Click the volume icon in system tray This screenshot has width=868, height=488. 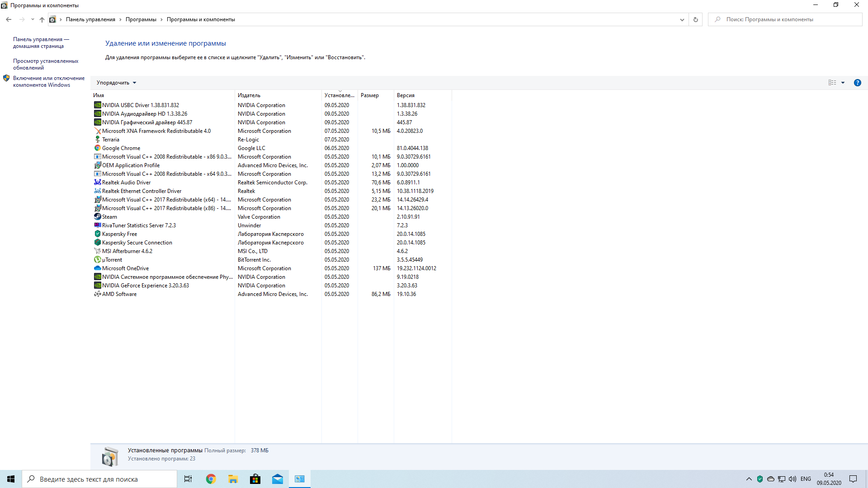pyautogui.click(x=793, y=479)
